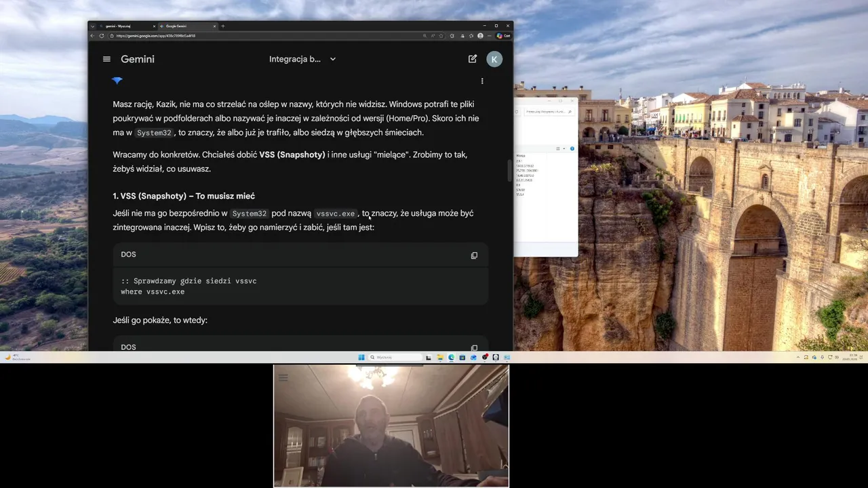Screen dimensions: 868x488
Task: Open Microsoft Store from the taskbar
Action: [x=462, y=357]
